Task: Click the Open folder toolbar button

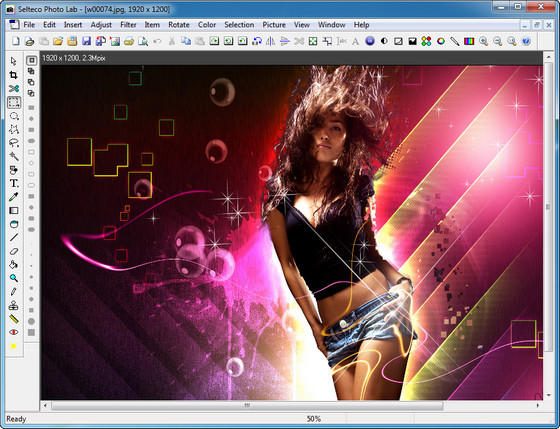Action: tap(58, 41)
